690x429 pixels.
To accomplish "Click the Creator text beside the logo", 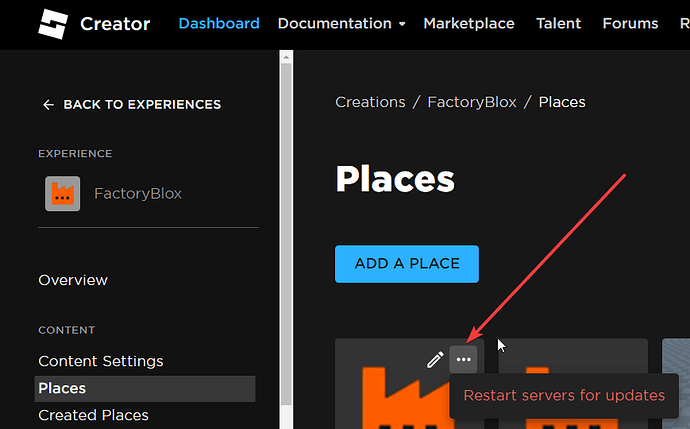I will tap(115, 24).
